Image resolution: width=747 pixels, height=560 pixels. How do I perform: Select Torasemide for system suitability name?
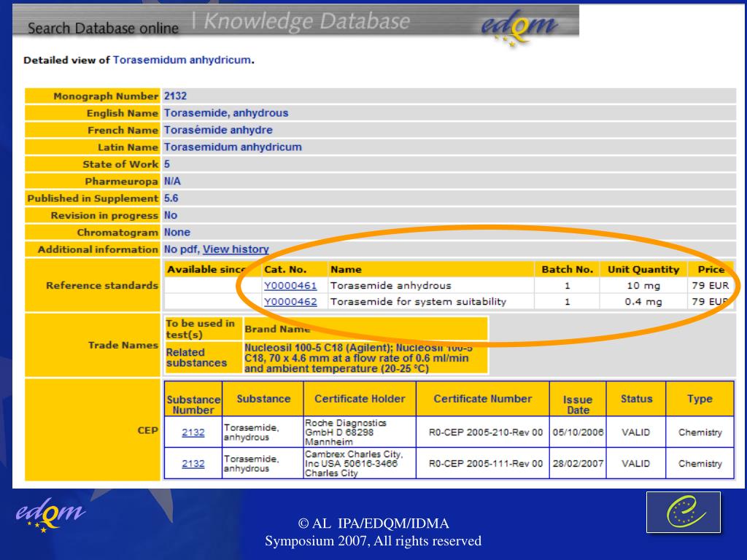[x=418, y=302]
